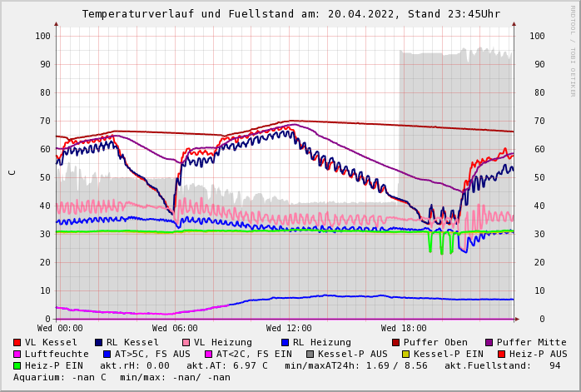581x392 pixels.
Task: Click the Wed 18:00 time axis label
Action: (404, 329)
